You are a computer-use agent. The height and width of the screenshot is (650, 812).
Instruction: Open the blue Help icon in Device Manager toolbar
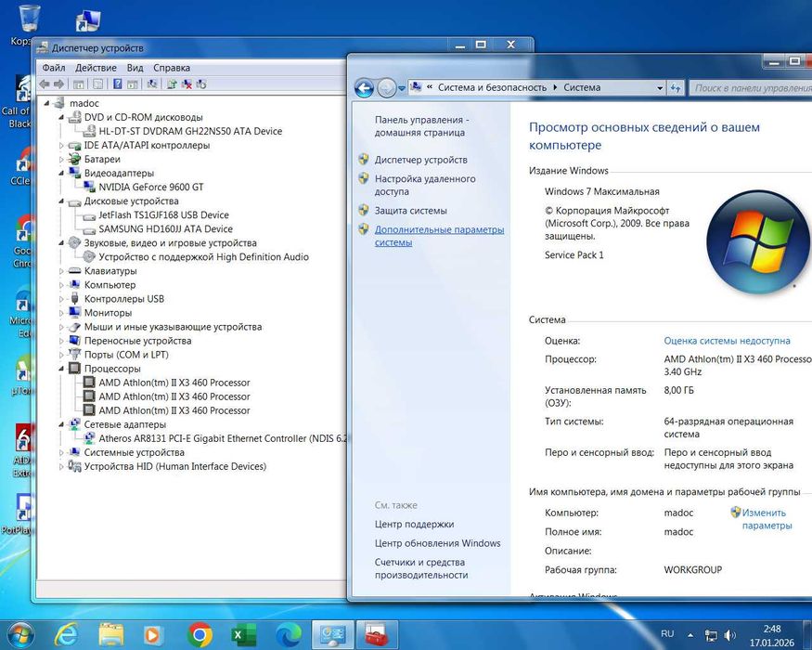pyautogui.click(x=118, y=84)
